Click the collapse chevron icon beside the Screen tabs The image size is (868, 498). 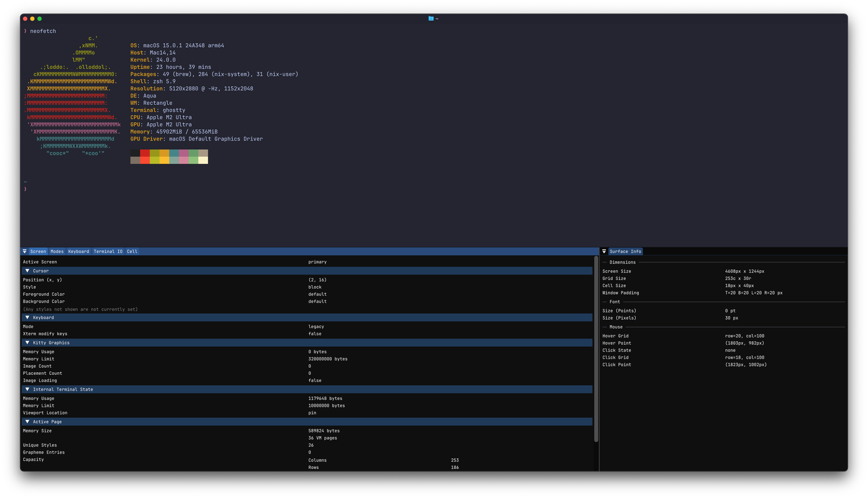point(24,251)
